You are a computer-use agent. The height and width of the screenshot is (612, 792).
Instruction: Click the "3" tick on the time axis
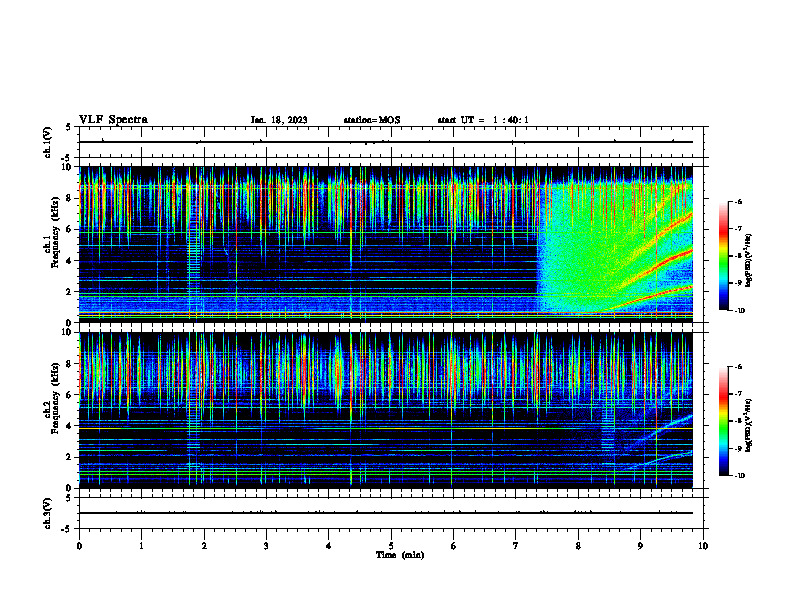[x=266, y=546]
